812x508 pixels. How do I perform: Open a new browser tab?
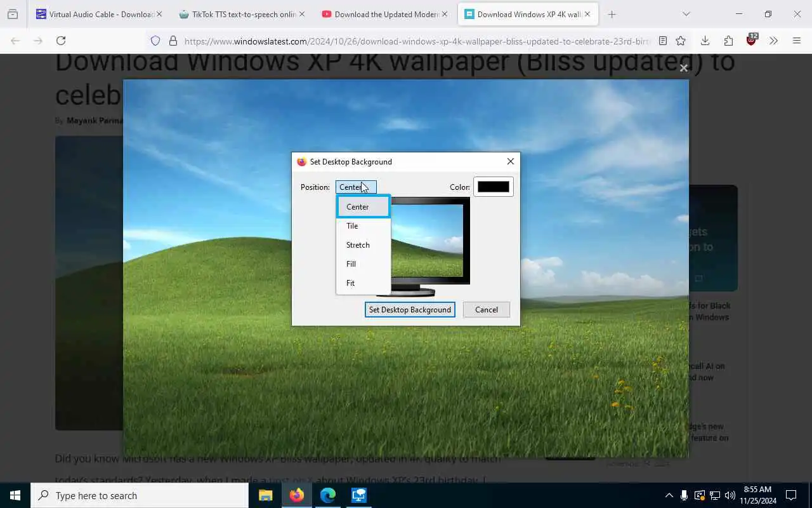click(x=612, y=14)
